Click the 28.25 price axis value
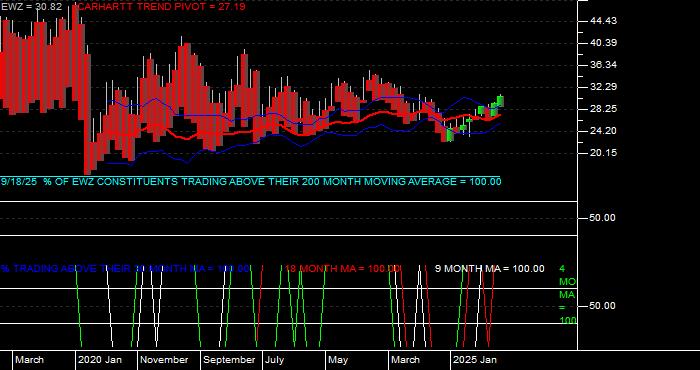Screen dimensions: 700x370 (603, 109)
